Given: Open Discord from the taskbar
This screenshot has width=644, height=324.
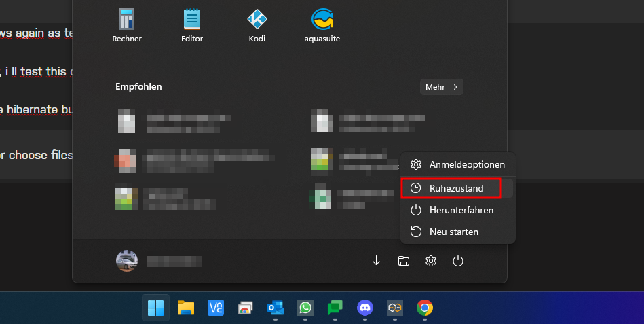Looking at the screenshot, I should tap(364, 308).
